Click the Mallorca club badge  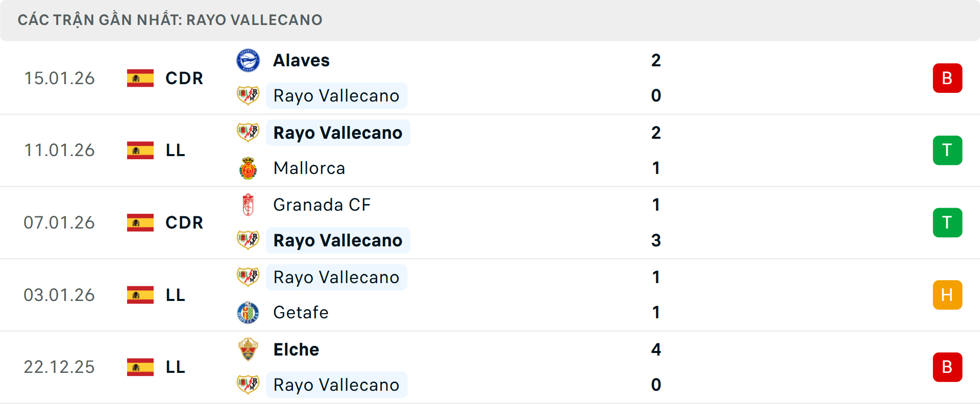pyautogui.click(x=248, y=168)
